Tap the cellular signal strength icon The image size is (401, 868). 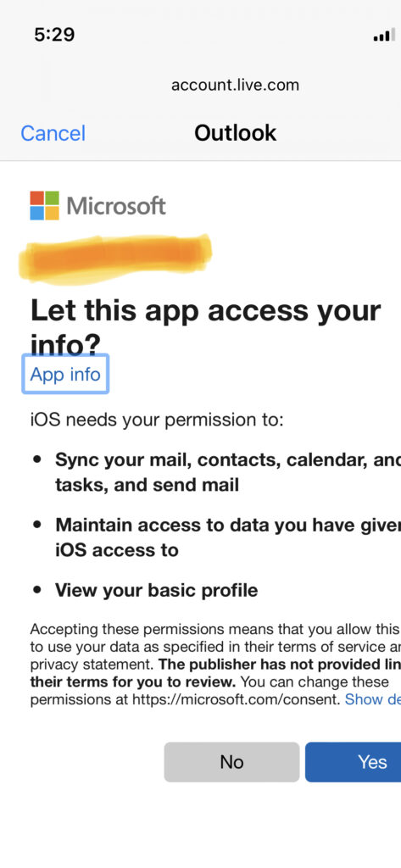click(384, 35)
